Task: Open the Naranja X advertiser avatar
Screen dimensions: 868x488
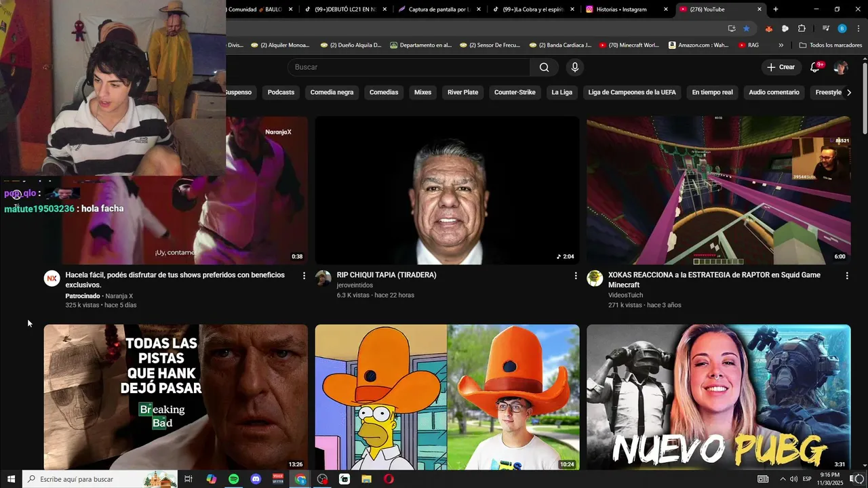Action: [x=52, y=279]
